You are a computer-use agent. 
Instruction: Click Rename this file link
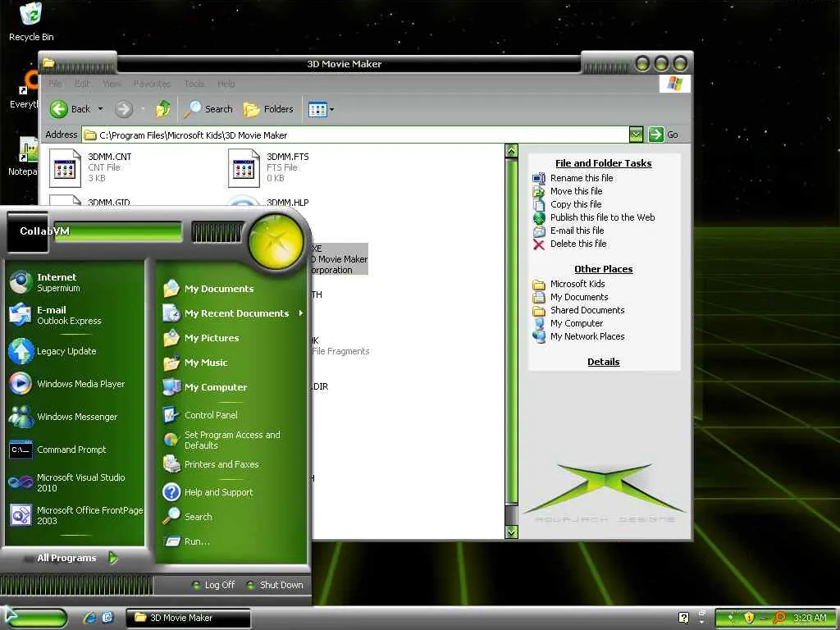coord(582,178)
